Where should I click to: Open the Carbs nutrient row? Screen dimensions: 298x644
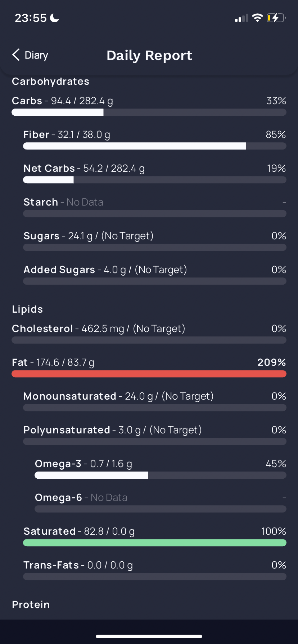[x=149, y=106]
